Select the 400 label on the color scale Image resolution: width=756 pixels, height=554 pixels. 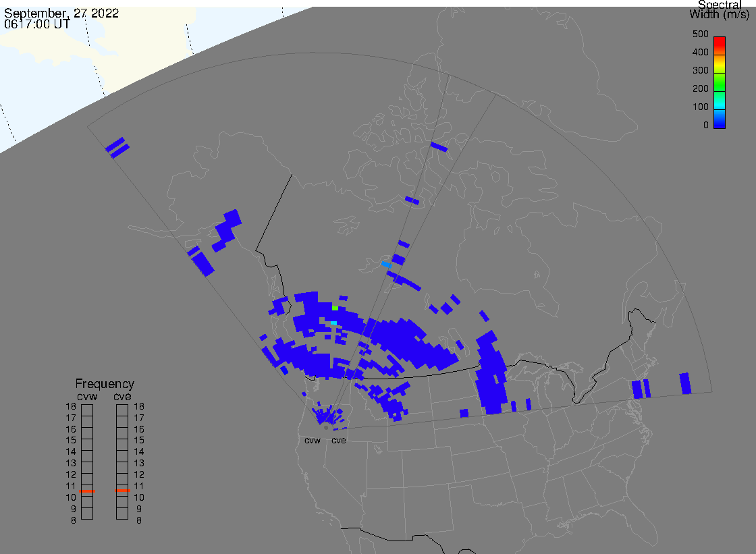pos(700,52)
